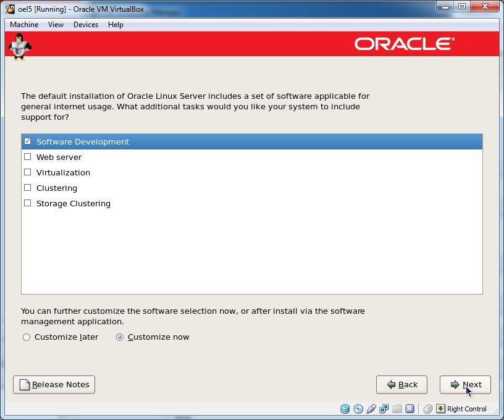The height and width of the screenshot is (420, 504).
Task: Select the Customize now radio button
Action: pos(120,337)
